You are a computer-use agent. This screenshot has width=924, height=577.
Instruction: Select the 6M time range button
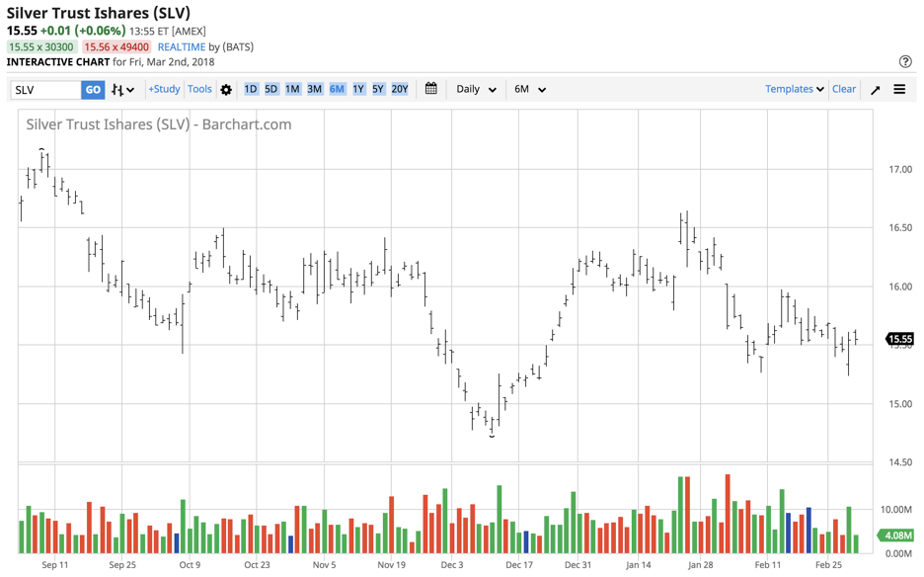point(337,89)
